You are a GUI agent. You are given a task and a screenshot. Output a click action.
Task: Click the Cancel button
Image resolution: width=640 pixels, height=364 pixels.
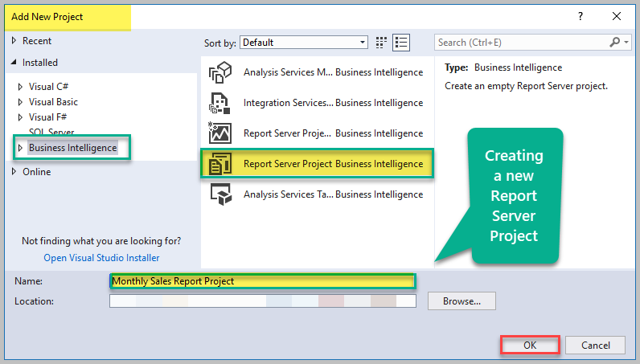point(595,346)
